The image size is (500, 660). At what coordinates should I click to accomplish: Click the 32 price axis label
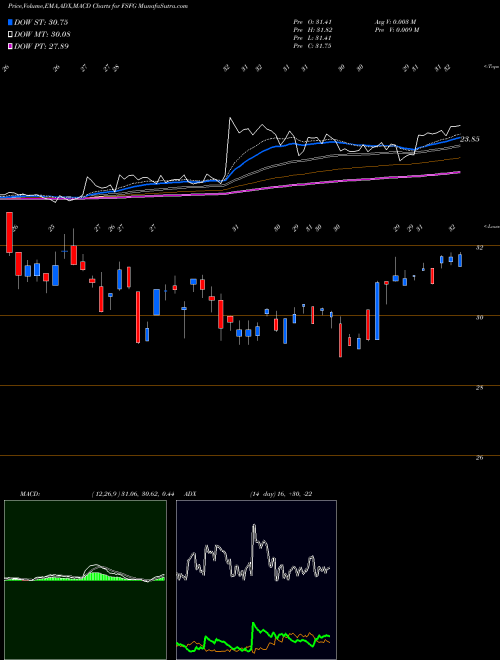(x=479, y=248)
